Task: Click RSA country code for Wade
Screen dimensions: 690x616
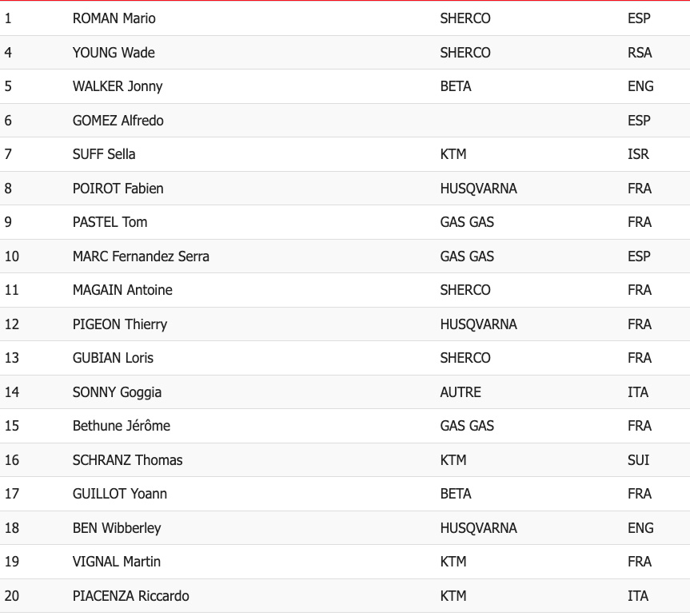Action: [x=640, y=53]
